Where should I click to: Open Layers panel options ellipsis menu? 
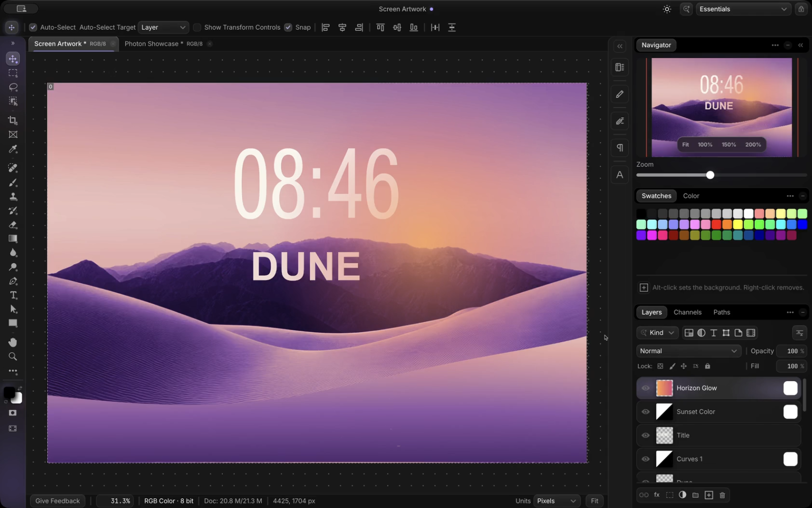(790, 312)
